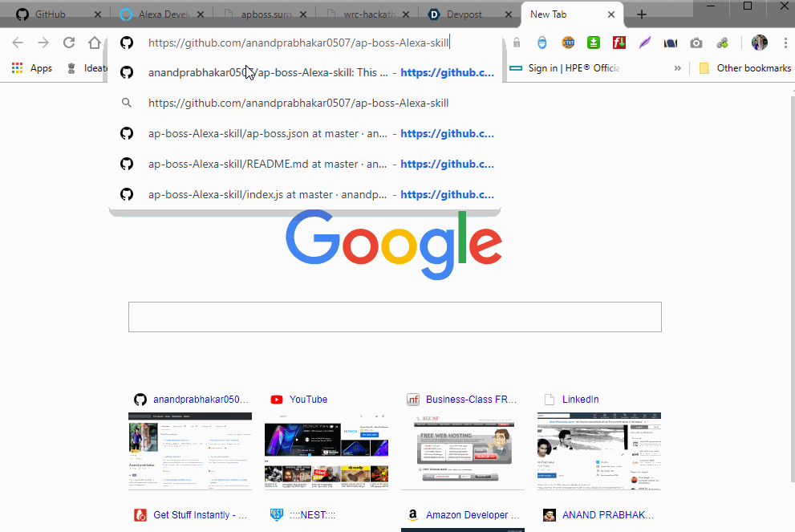The image size is (795, 532).
Task: Select suggestion 'ap-boss.json at master'
Action: tap(305, 133)
